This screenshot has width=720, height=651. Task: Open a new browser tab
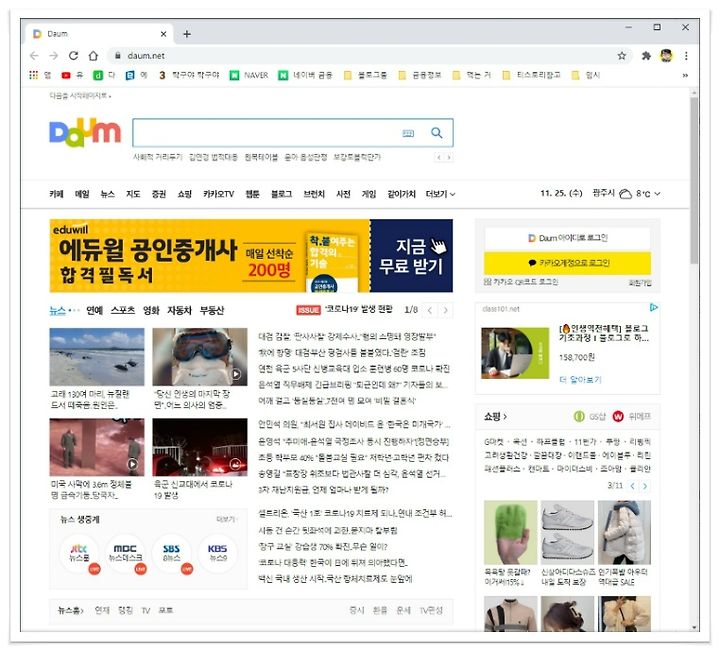[x=187, y=34]
